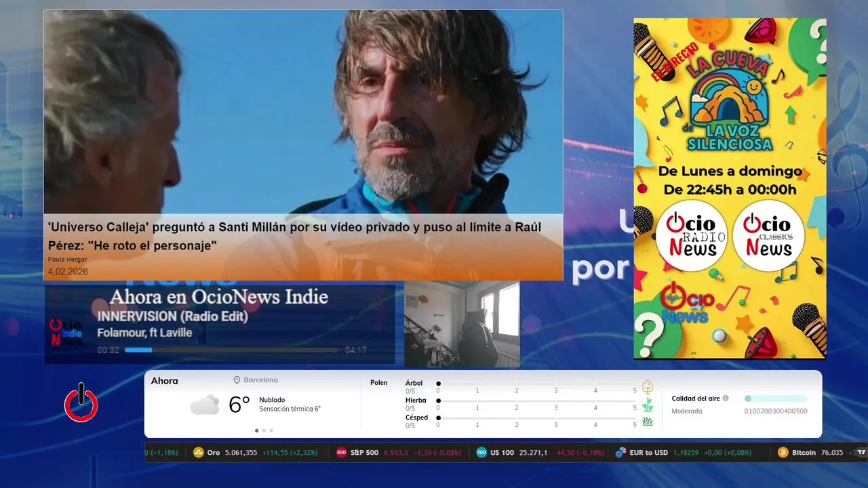Click the Bitcoin ticker label

click(804, 452)
